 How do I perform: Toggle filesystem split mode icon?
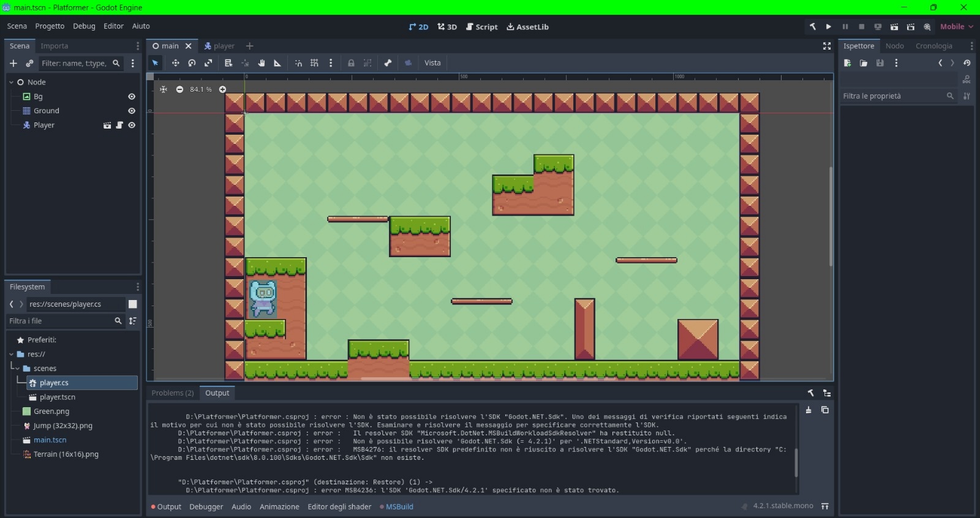point(133,304)
